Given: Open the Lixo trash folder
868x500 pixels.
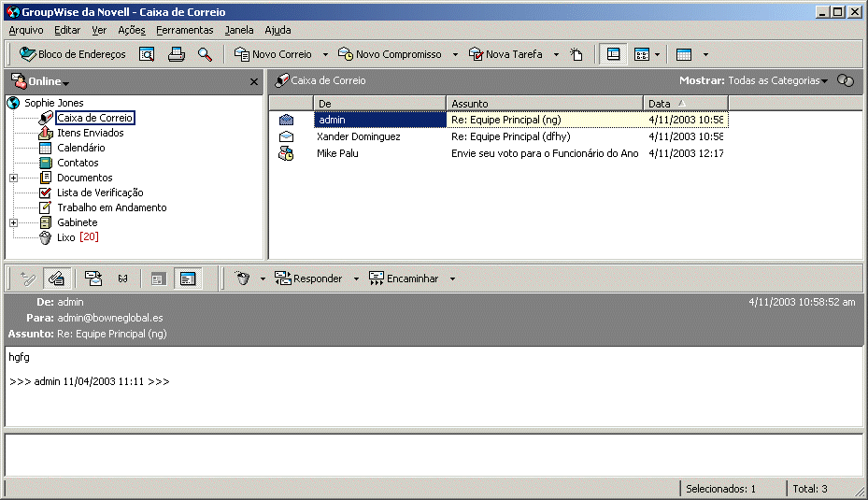Looking at the screenshot, I should pyautogui.click(x=66, y=237).
